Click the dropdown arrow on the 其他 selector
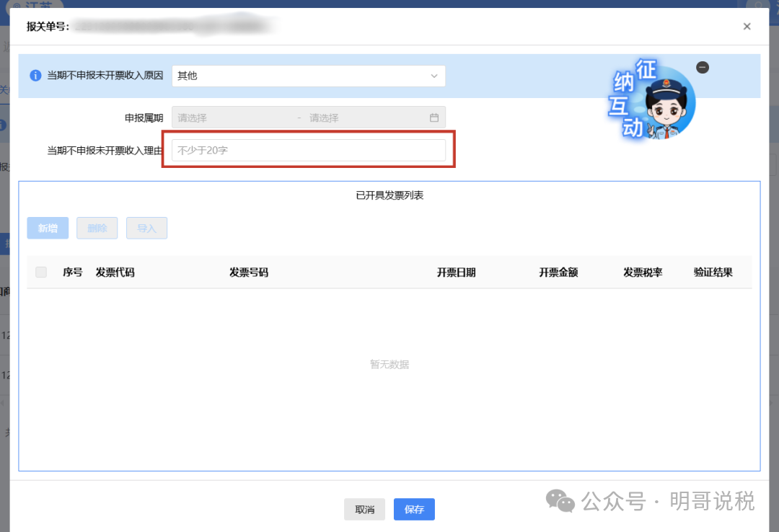 pyautogui.click(x=433, y=76)
